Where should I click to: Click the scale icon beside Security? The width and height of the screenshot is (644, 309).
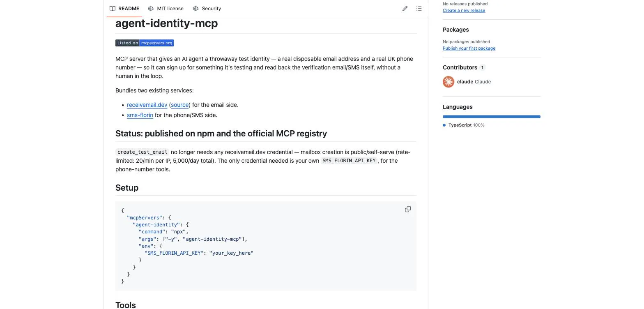click(195, 8)
